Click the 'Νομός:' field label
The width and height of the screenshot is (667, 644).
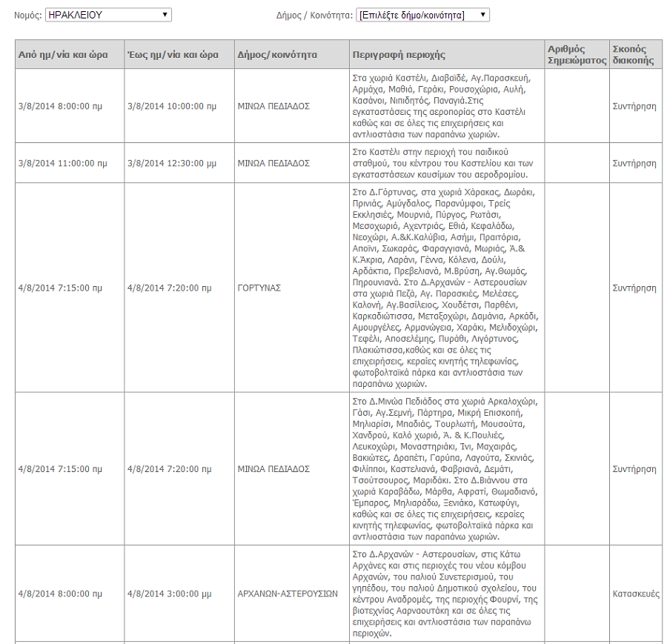point(28,15)
